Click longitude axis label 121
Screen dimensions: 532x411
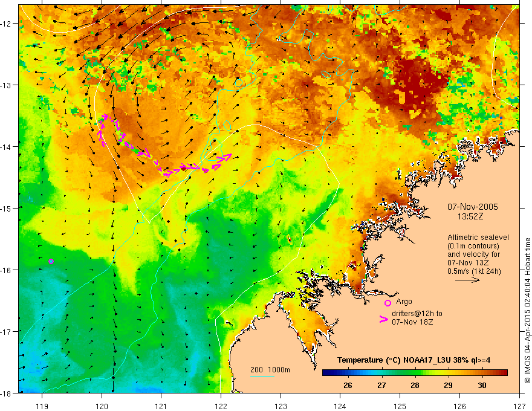(161, 406)
